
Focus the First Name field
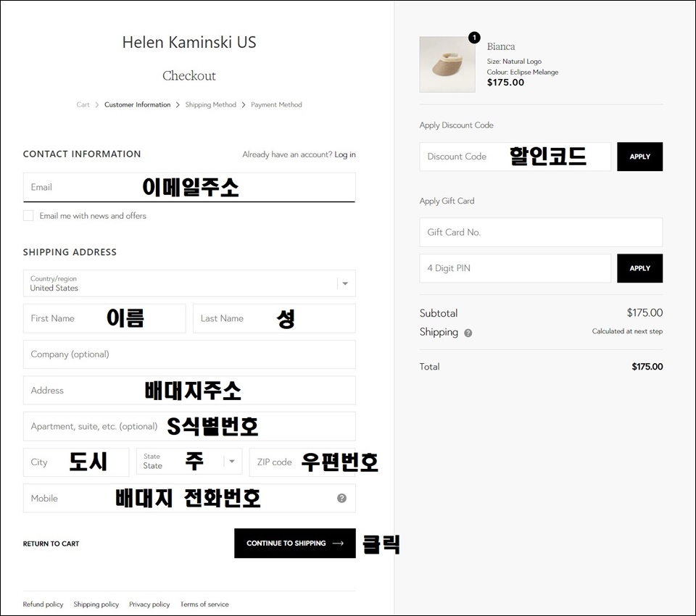[x=104, y=318]
